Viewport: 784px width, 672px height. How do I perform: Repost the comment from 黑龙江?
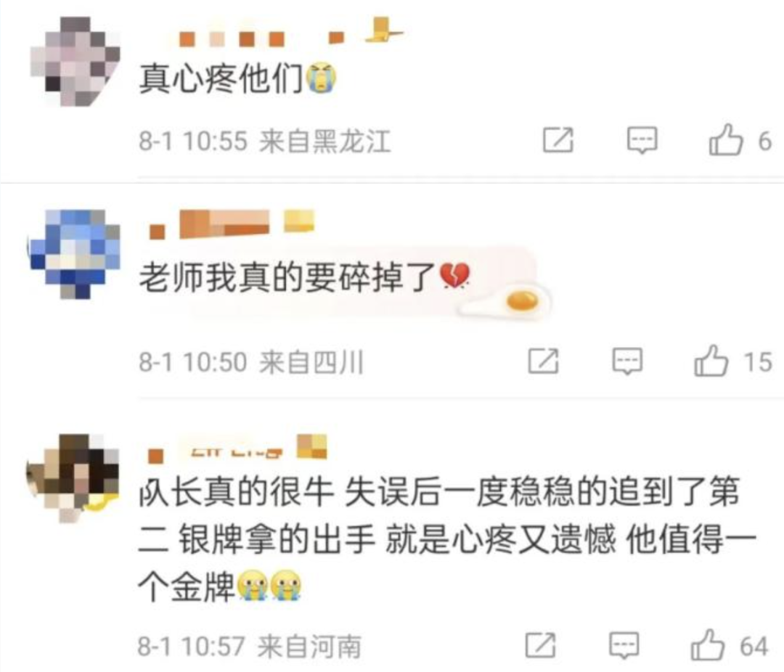point(558,140)
